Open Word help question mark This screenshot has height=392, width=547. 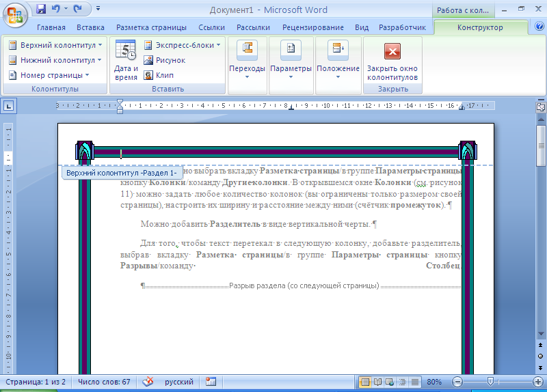(x=539, y=26)
